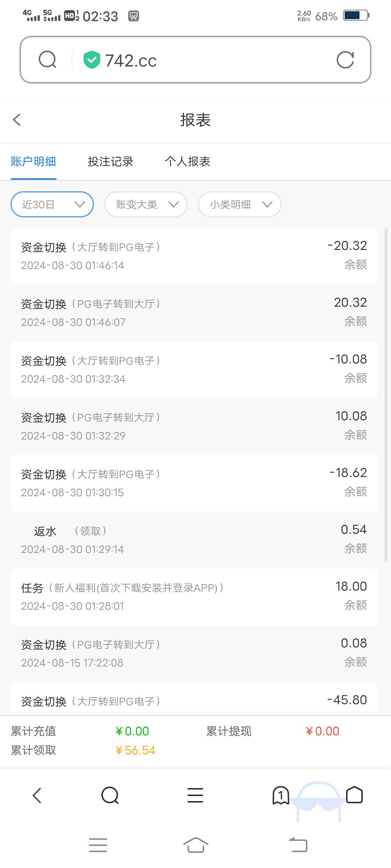Select the 账户明细 tab
The image size is (391, 868).
coord(33,161)
